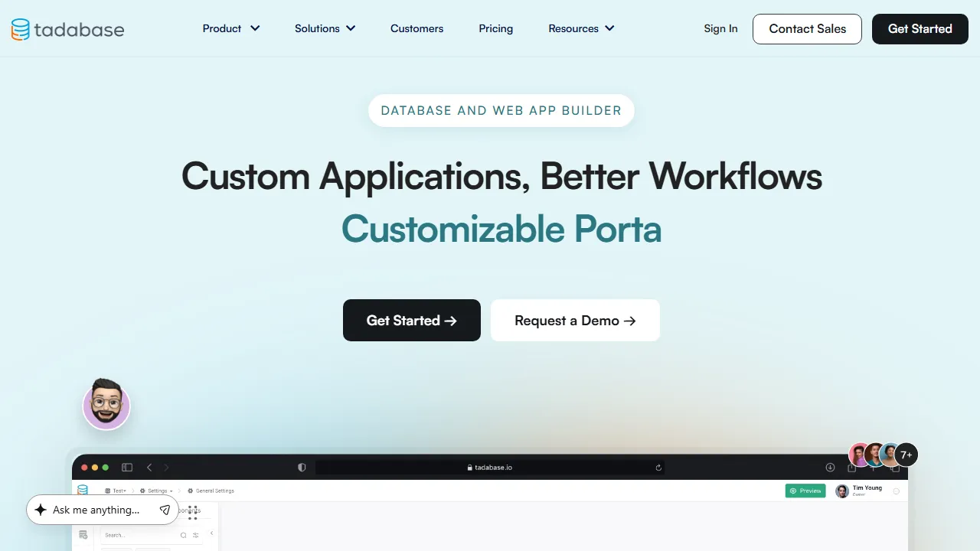Click the Database and Web App Builder badge

pos(501,110)
